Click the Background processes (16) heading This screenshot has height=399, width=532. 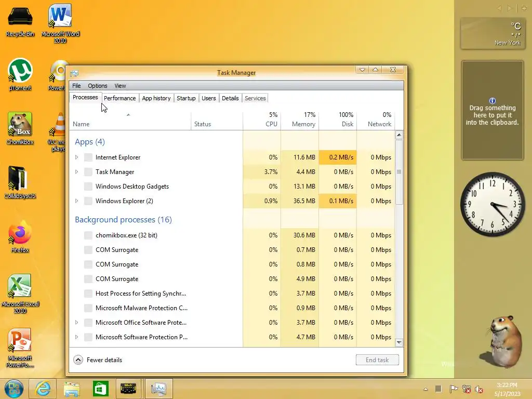(124, 220)
